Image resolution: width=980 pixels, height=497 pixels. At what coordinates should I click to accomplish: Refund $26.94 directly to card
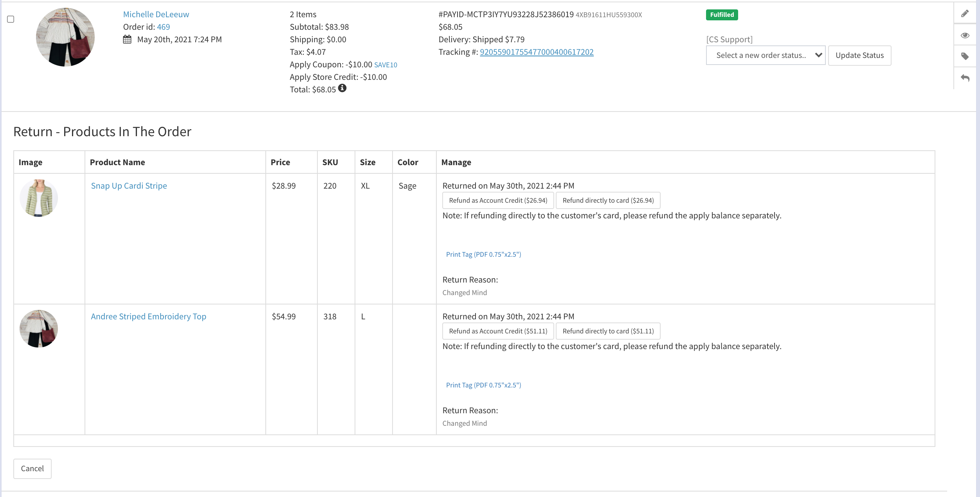pos(608,200)
